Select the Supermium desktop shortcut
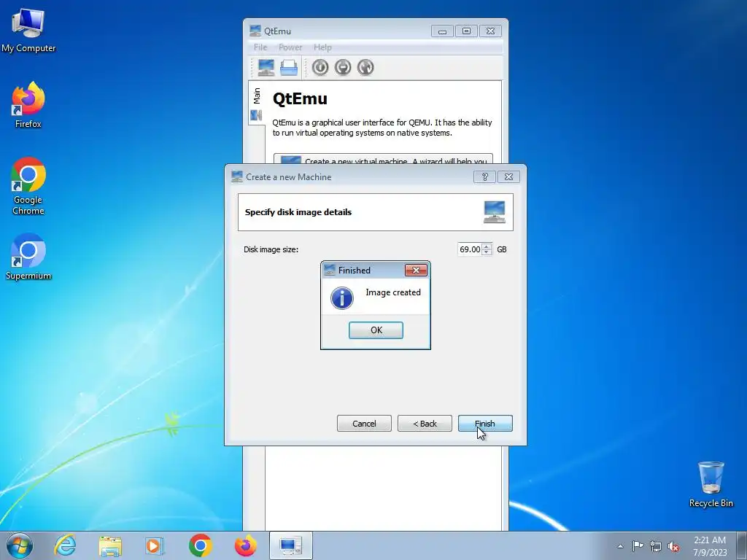Image resolution: width=747 pixels, height=560 pixels. point(28,257)
